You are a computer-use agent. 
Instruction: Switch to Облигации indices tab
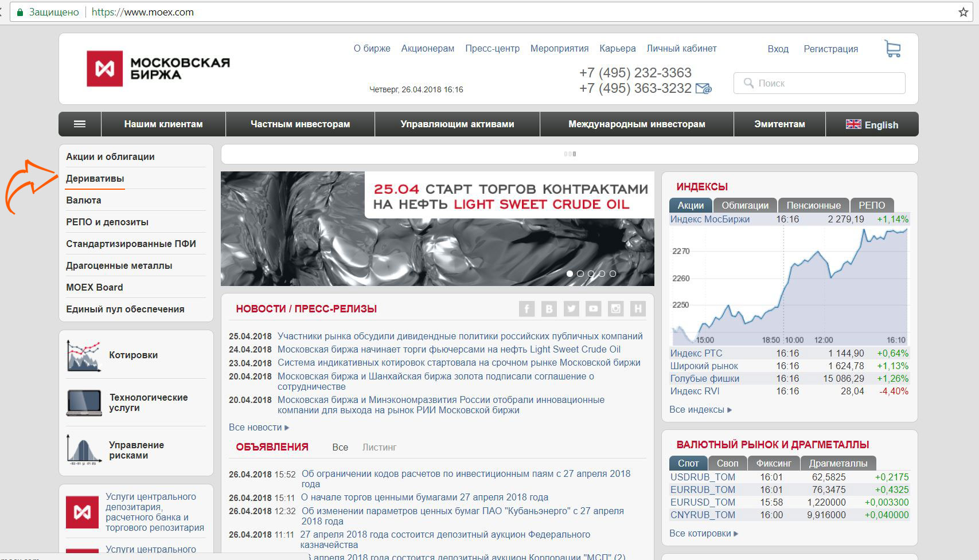pyautogui.click(x=745, y=205)
